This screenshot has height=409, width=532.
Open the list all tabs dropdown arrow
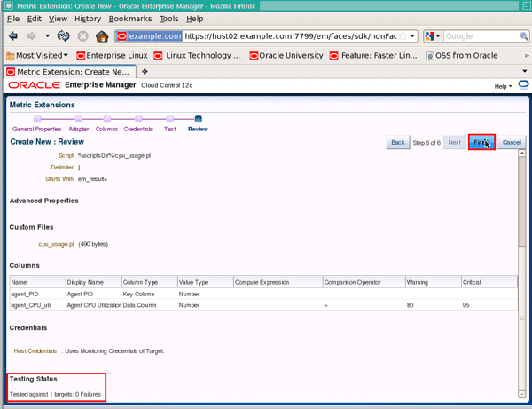[525, 71]
